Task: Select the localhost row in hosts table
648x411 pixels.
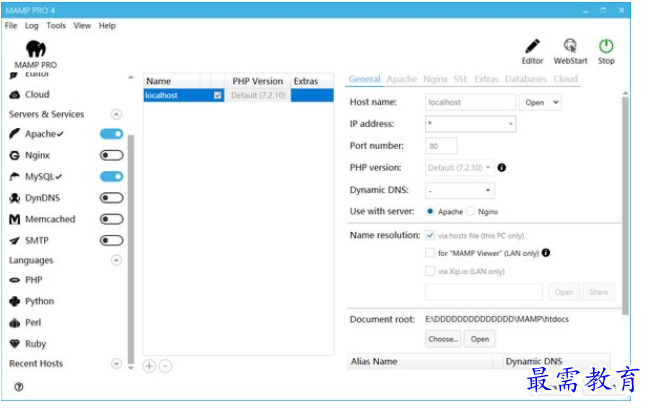Action: coord(238,95)
